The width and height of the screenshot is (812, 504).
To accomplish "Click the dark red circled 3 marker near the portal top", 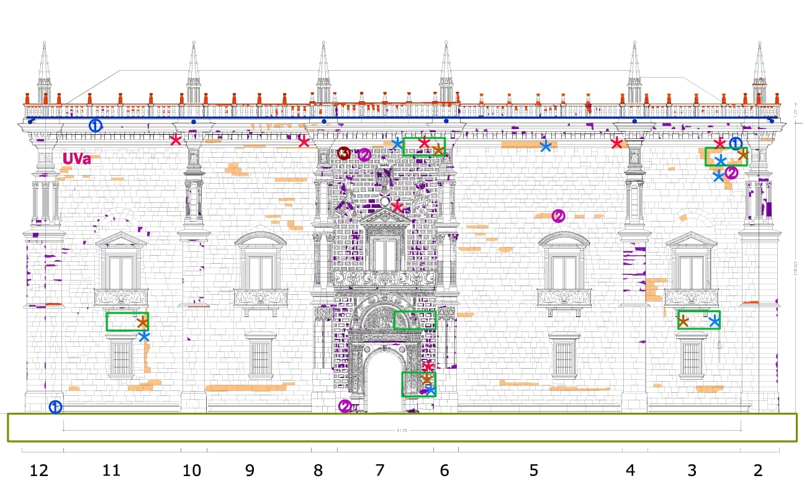I will point(345,153).
